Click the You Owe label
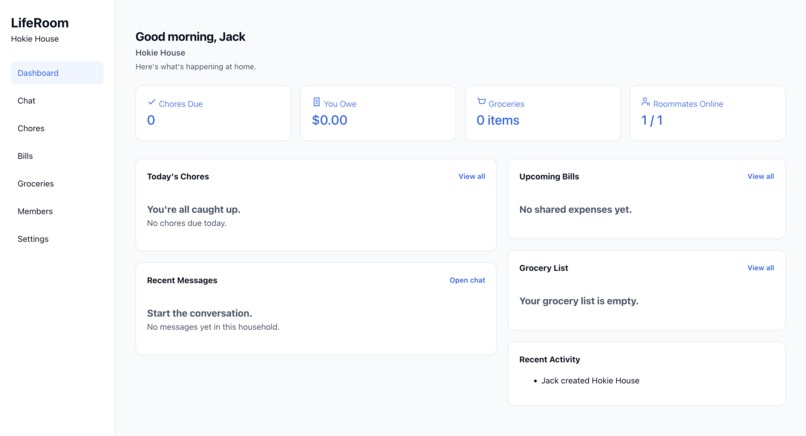The height and width of the screenshot is (436, 806). pos(340,104)
